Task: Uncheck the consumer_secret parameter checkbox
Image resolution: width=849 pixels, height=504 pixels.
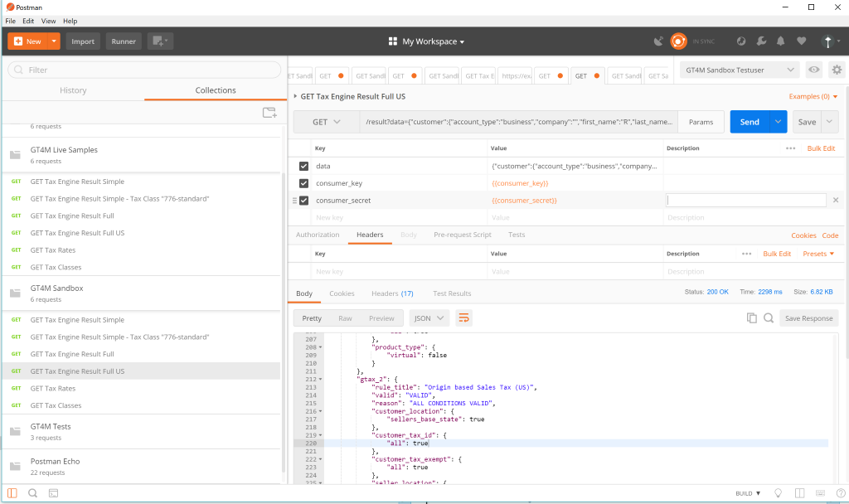Action: click(303, 201)
